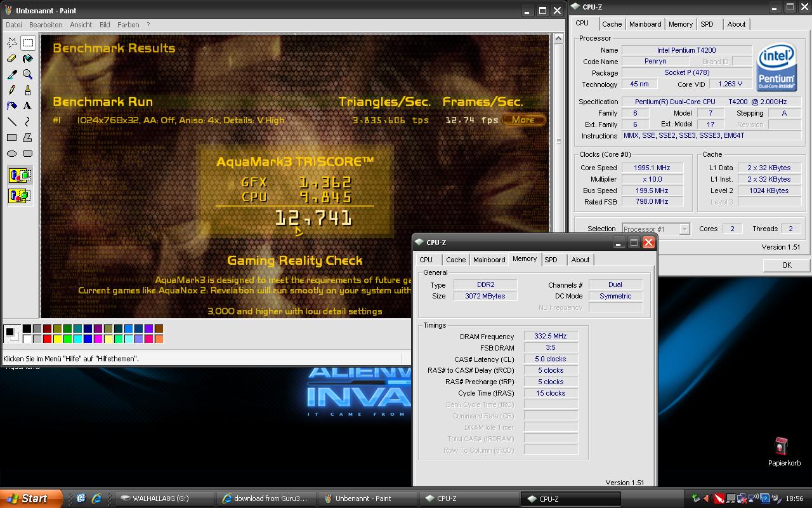The height and width of the screenshot is (508, 812).
Task: Choose the Airbrush spray tool
Action: pyautogui.click(x=12, y=106)
